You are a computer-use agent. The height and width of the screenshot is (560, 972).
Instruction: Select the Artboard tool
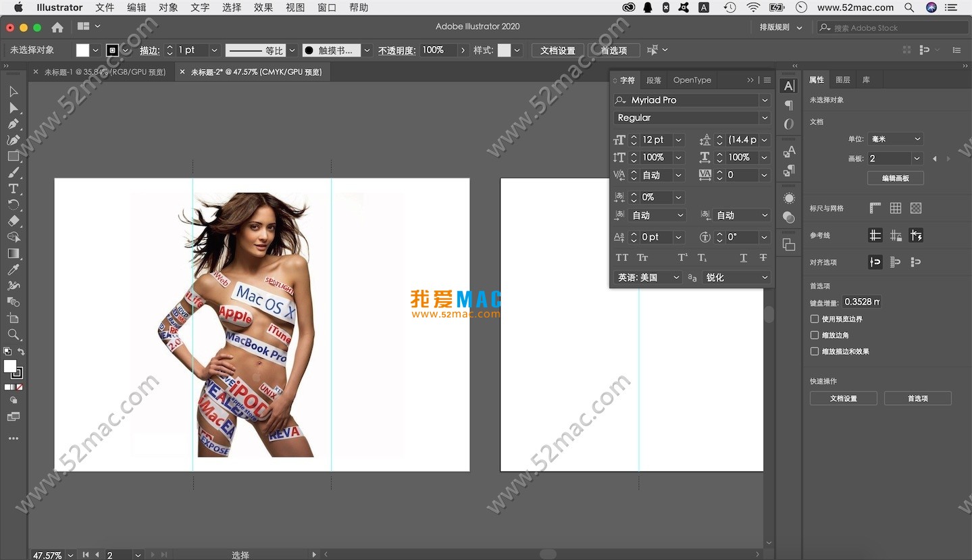pos(14,318)
